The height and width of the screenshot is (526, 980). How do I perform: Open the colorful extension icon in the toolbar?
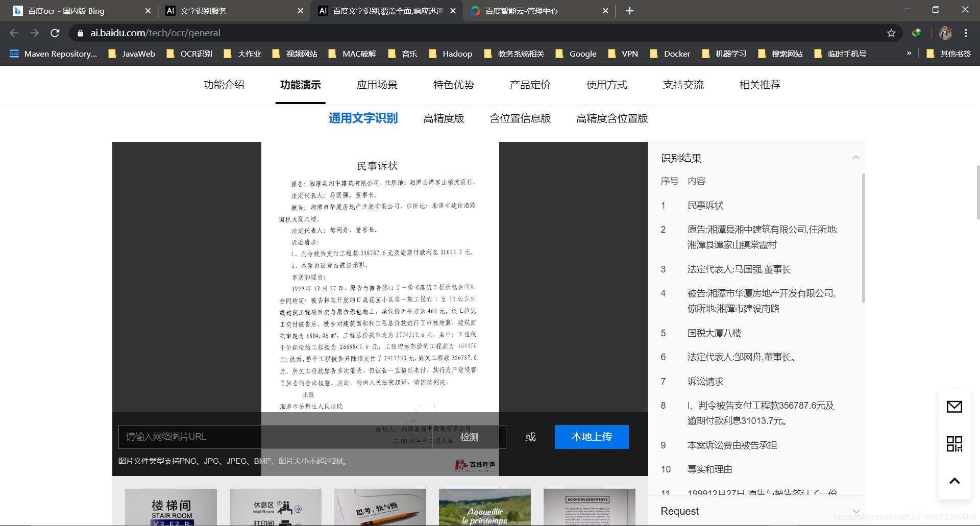(x=917, y=33)
